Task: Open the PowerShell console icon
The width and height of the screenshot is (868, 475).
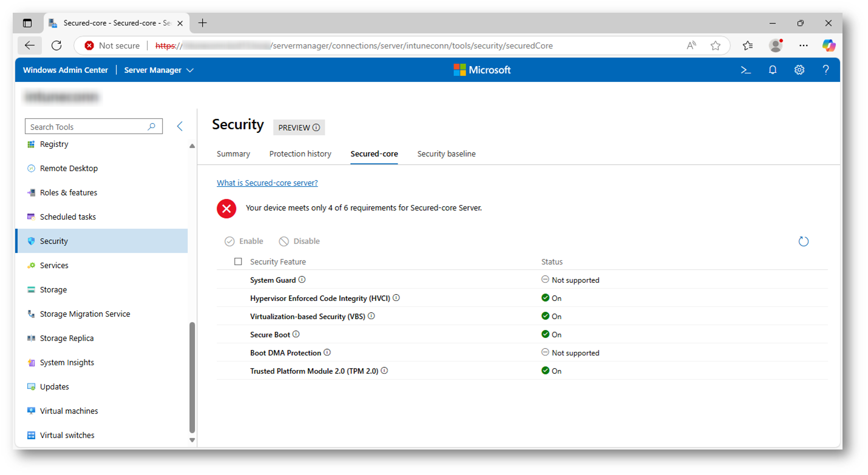Action: [746, 70]
